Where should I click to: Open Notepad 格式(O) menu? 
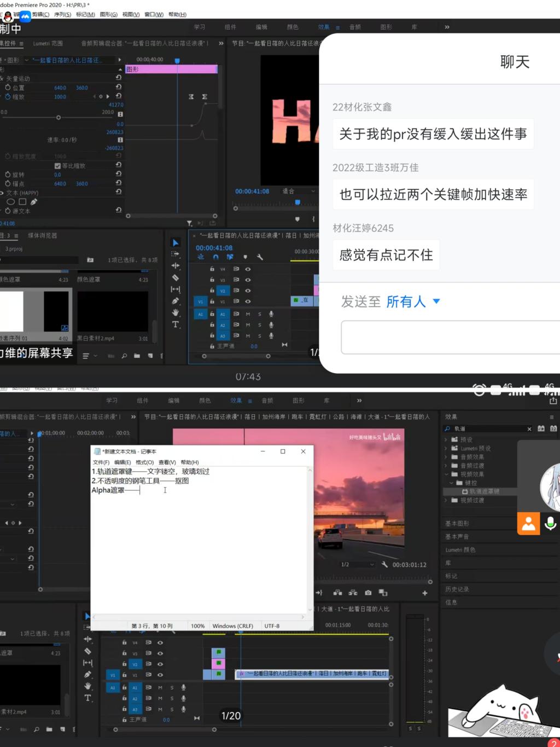(x=144, y=462)
